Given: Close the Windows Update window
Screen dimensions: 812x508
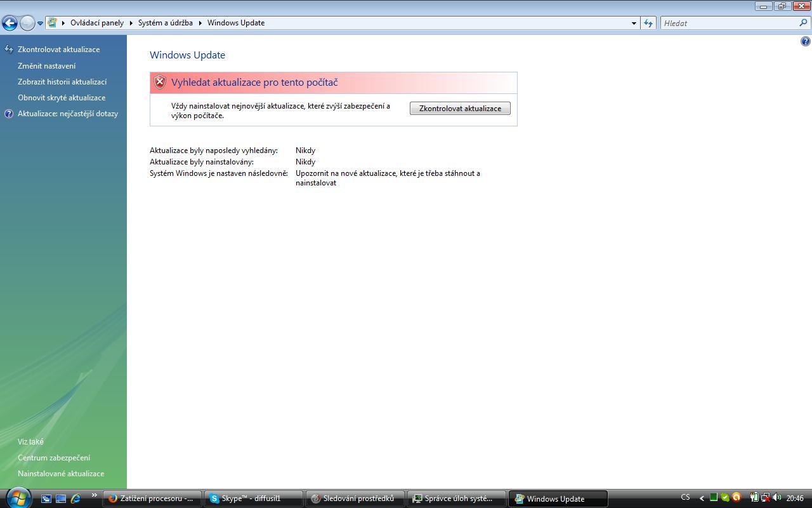Looking at the screenshot, I should tap(801, 6).
